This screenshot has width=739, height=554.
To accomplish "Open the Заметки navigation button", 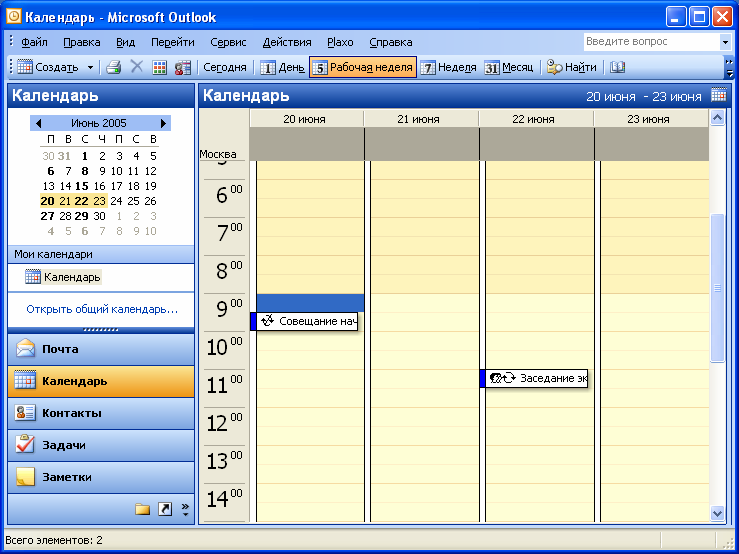I will tap(101, 478).
